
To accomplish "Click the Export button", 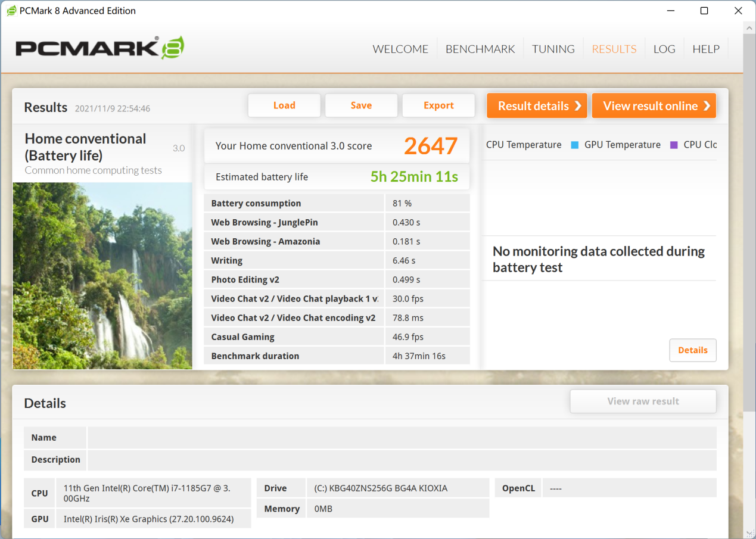I will click(438, 105).
